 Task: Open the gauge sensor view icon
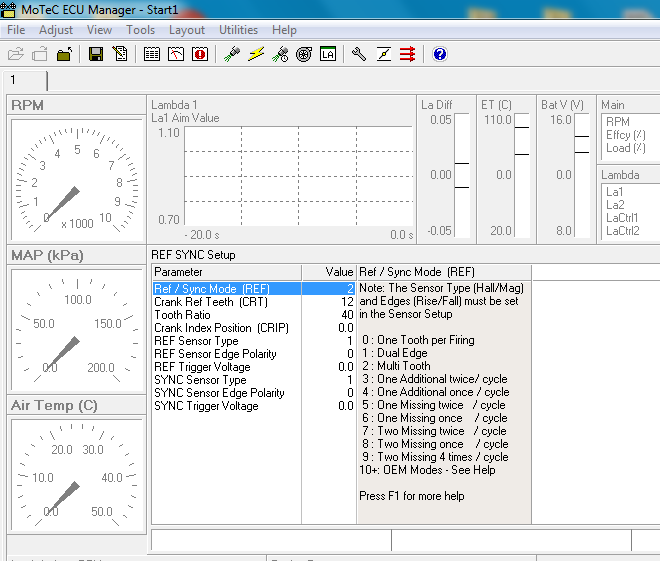(x=176, y=54)
